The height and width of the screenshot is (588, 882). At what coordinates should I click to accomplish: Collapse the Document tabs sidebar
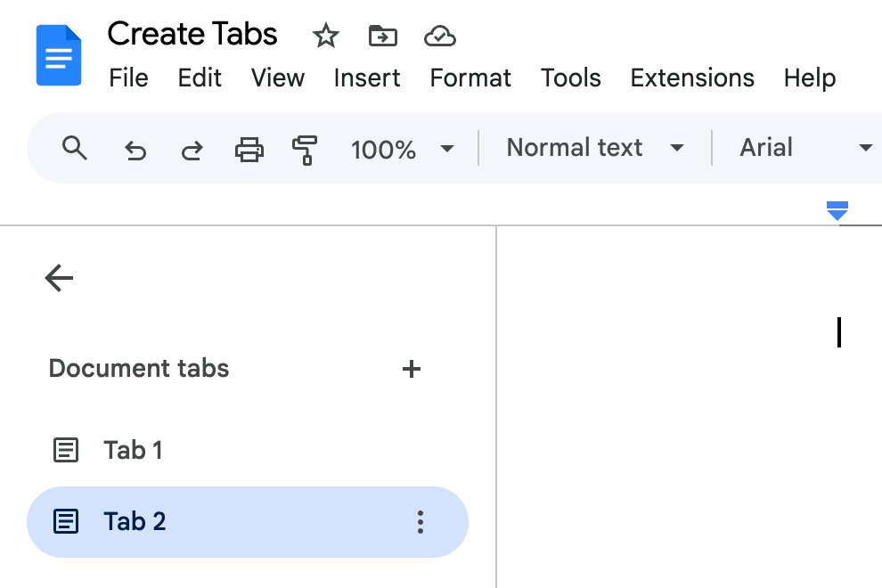point(59,278)
